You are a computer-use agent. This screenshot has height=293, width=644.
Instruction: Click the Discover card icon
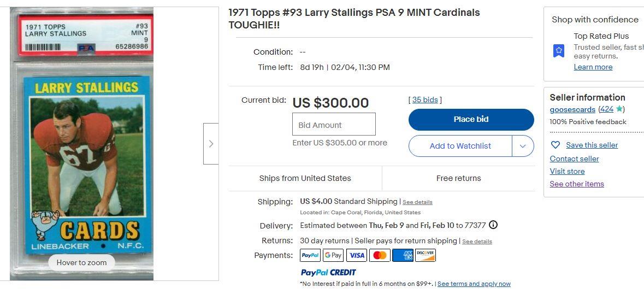pos(426,255)
